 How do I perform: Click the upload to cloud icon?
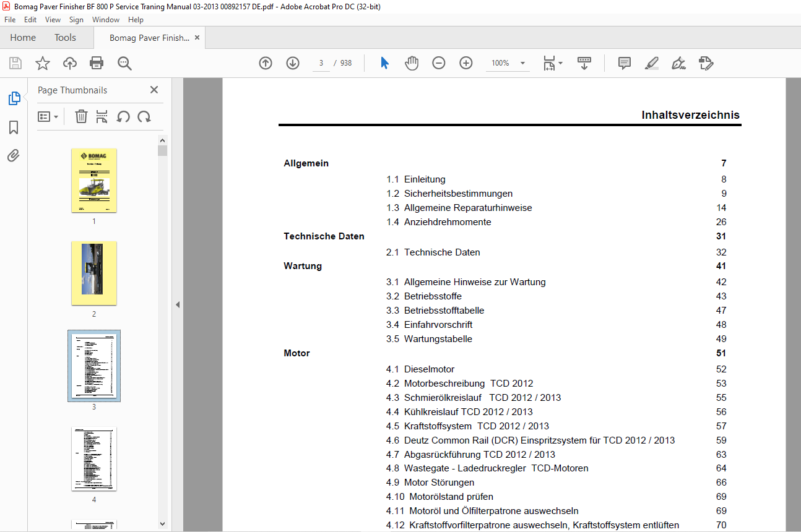[x=70, y=63]
